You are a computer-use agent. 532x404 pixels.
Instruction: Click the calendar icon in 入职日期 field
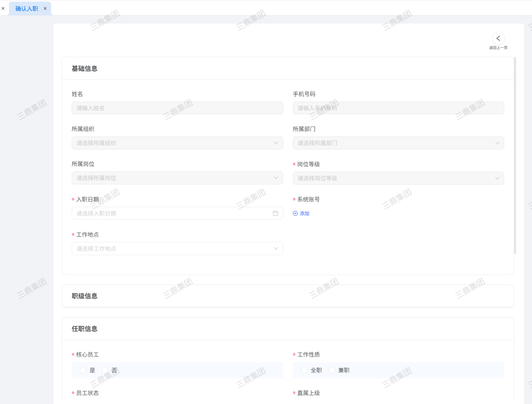point(275,213)
